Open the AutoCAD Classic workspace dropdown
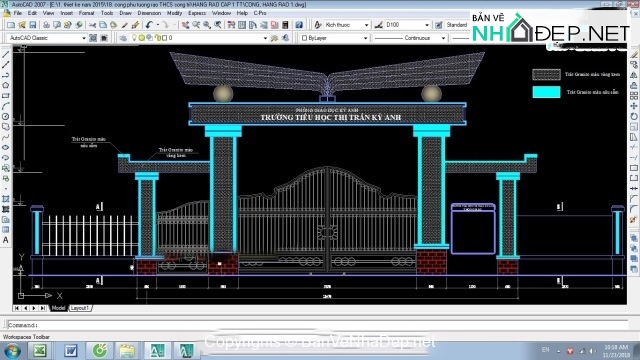This screenshot has width=640, height=360. coord(84,38)
